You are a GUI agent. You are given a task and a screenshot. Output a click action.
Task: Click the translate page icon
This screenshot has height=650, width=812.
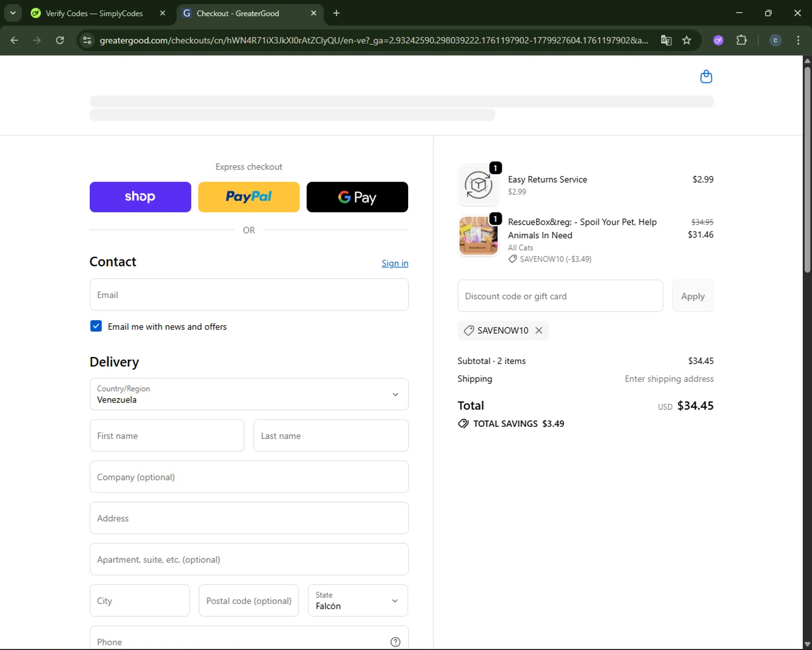click(666, 40)
